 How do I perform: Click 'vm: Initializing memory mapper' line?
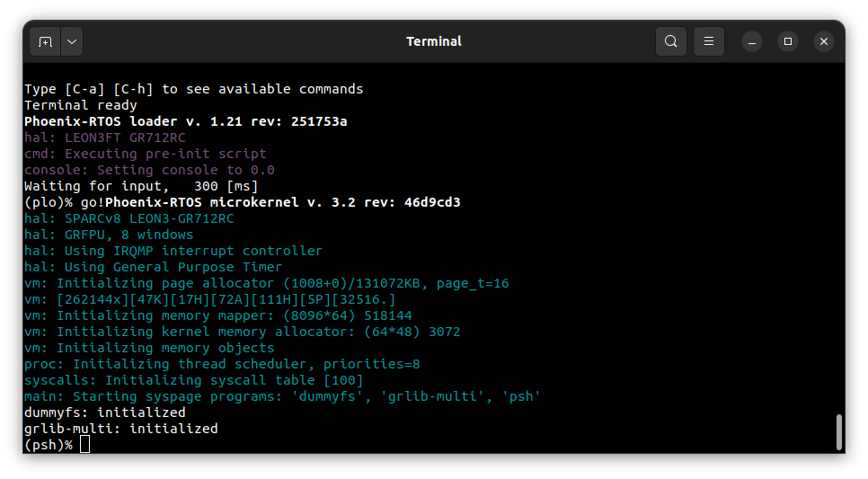pos(218,315)
